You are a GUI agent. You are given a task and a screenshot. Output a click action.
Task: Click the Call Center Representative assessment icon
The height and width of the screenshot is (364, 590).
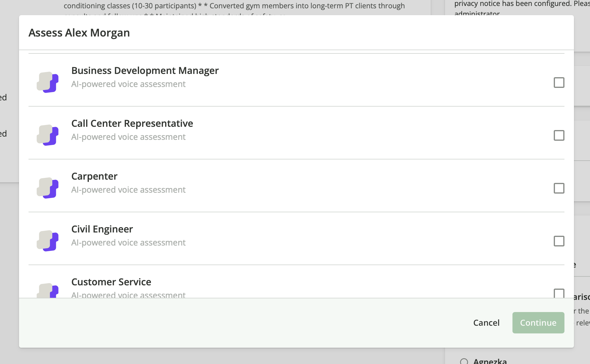[x=48, y=135]
